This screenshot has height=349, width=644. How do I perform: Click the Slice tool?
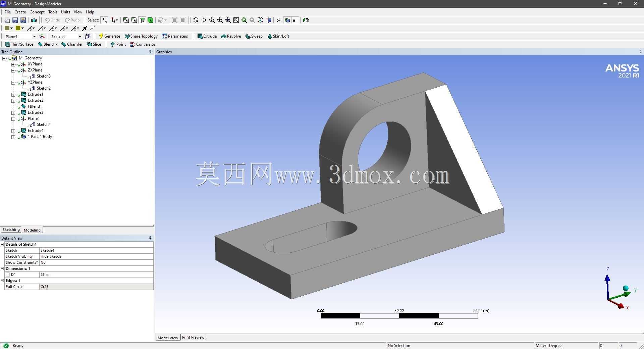click(94, 44)
